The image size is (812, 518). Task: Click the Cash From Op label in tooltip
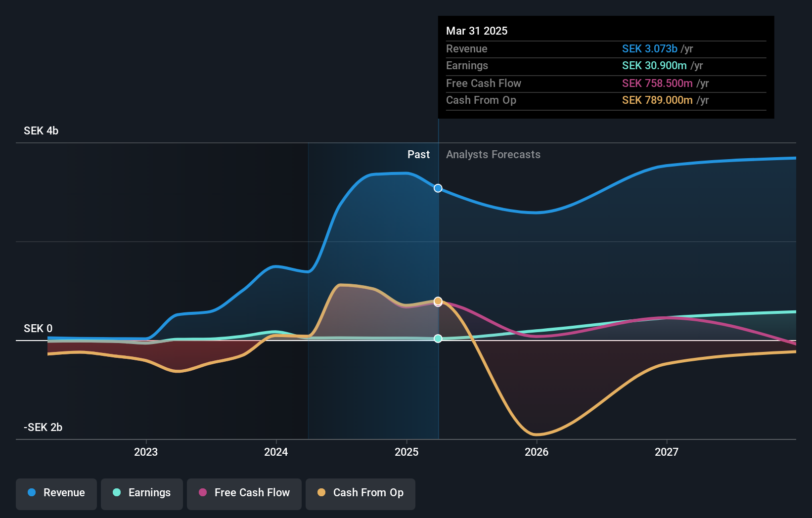(481, 100)
